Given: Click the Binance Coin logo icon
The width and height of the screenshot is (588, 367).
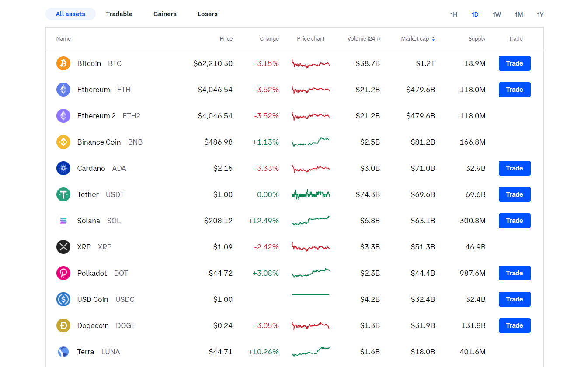Looking at the screenshot, I should pos(63,142).
